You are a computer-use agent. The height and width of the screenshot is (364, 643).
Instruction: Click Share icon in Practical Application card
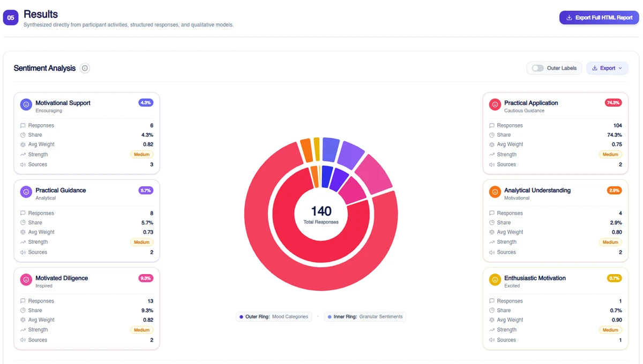point(492,135)
